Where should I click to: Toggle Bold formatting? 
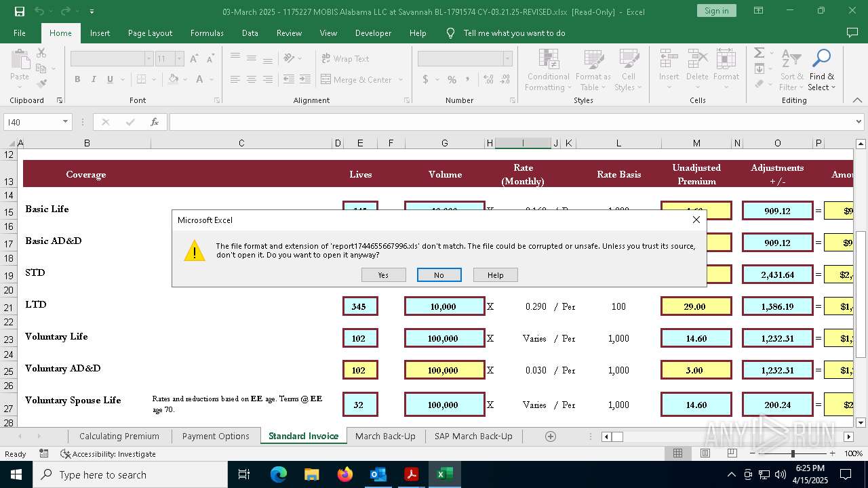(x=77, y=79)
